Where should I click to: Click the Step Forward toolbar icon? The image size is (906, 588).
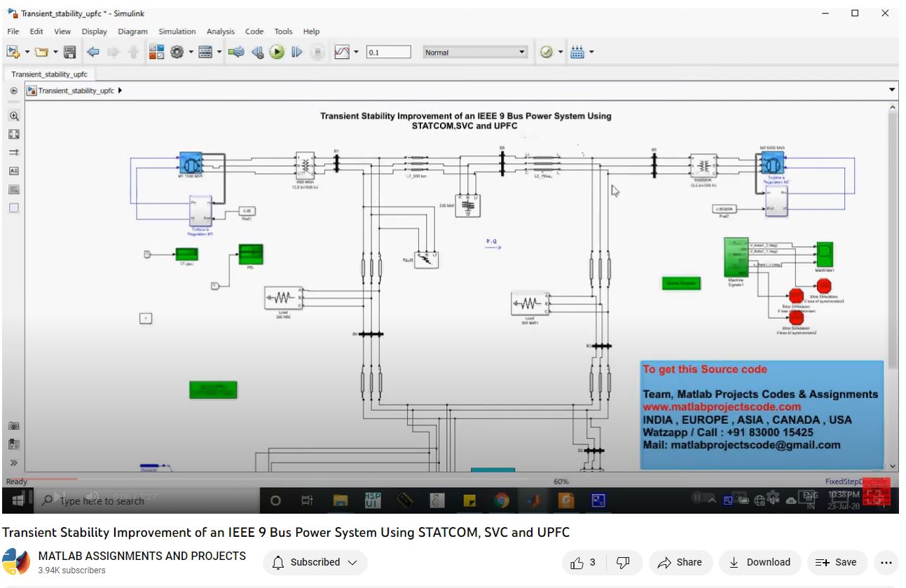coord(296,52)
